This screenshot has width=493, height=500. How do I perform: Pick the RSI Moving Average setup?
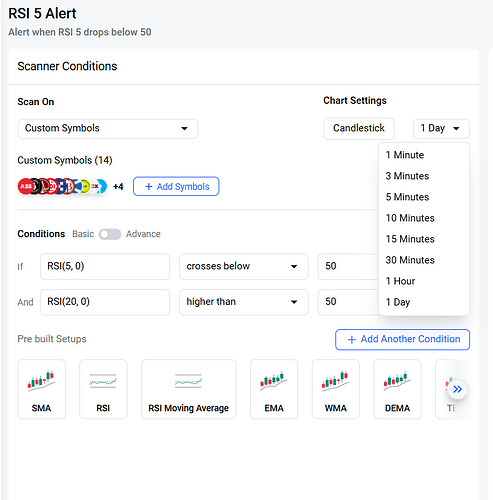pyautogui.click(x=188, y=389)
